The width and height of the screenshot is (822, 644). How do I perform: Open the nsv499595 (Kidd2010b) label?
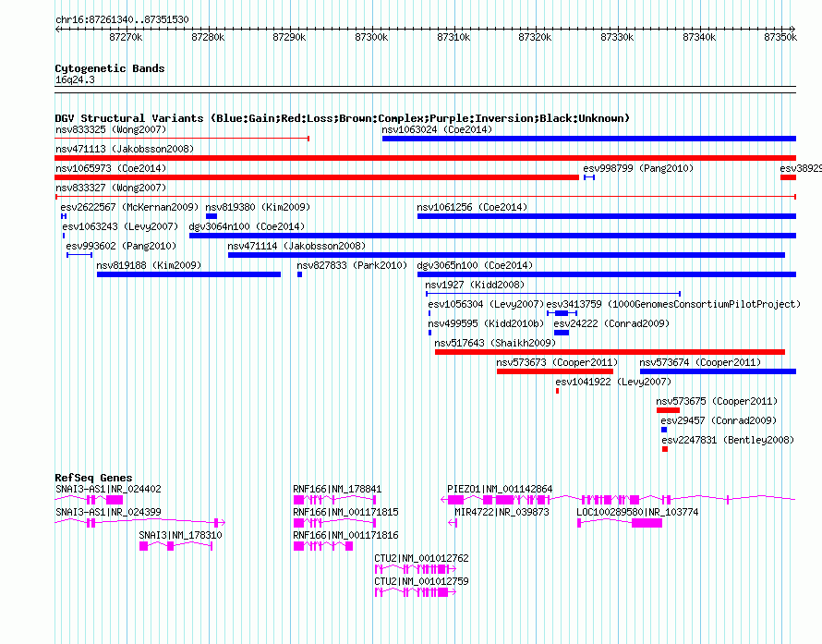(486, 323)
